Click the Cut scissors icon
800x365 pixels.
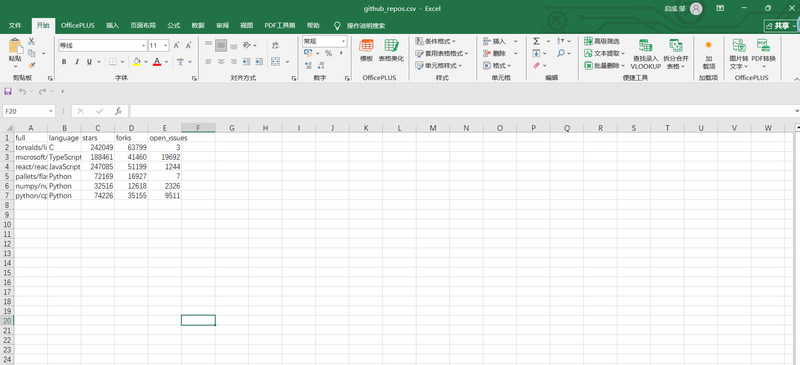[32, 41]
